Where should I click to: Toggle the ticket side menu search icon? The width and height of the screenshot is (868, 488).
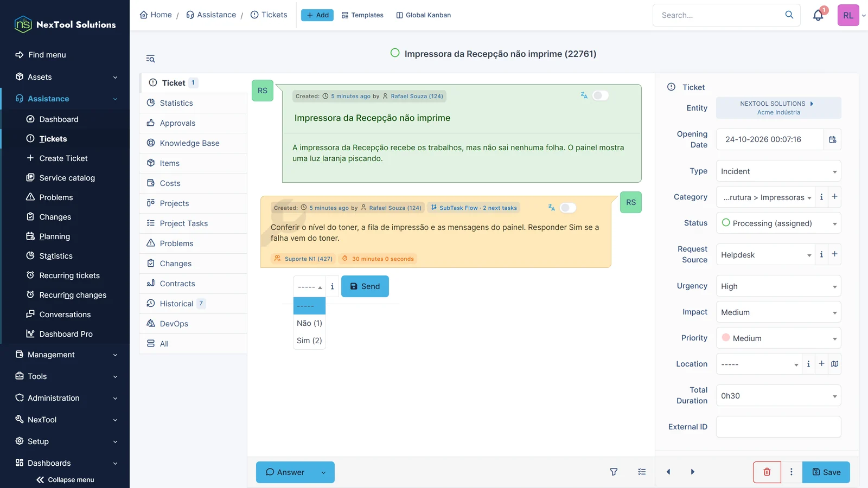(x=151, y=59)
